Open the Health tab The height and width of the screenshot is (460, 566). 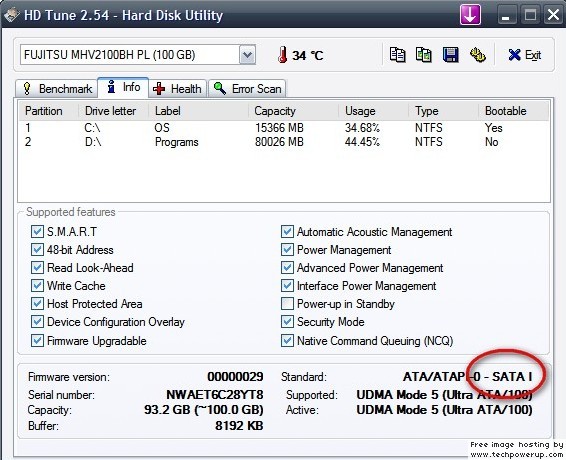coord(177,88)
